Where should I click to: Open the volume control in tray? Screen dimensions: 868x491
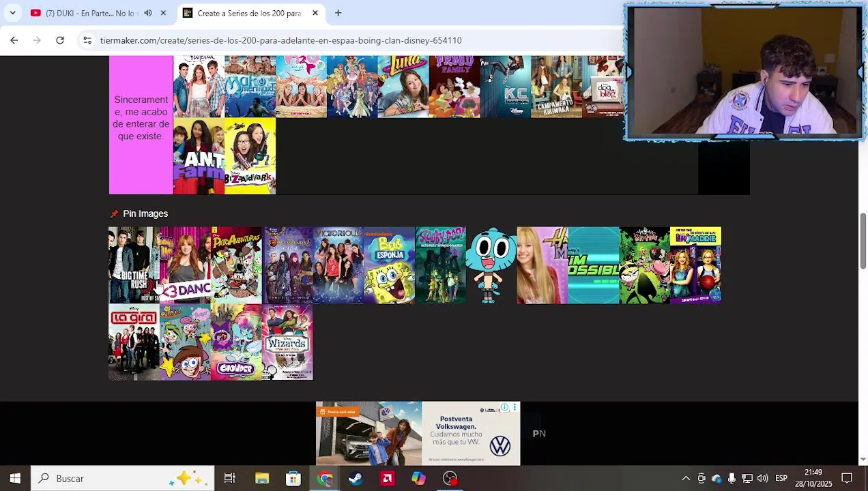(762, 478)
